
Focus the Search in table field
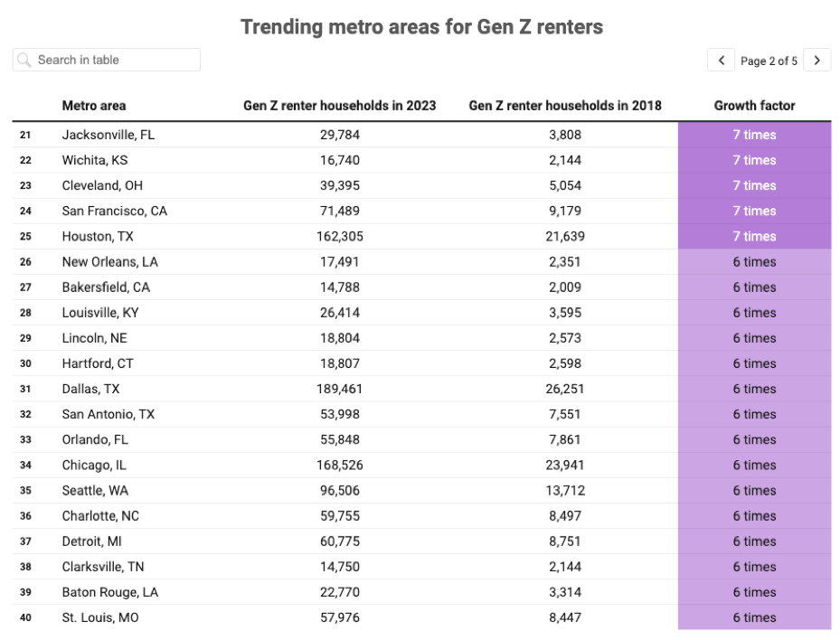107,60
